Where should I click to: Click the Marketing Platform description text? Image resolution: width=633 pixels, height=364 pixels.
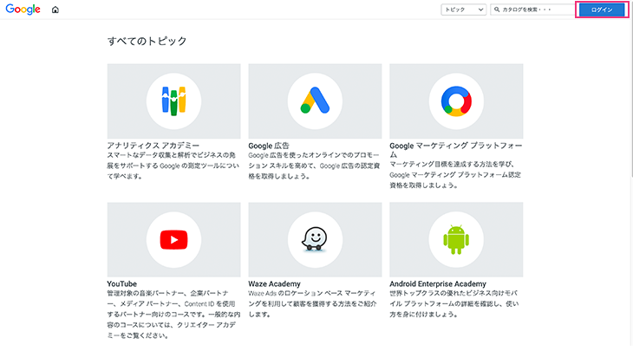click(455, 175)
